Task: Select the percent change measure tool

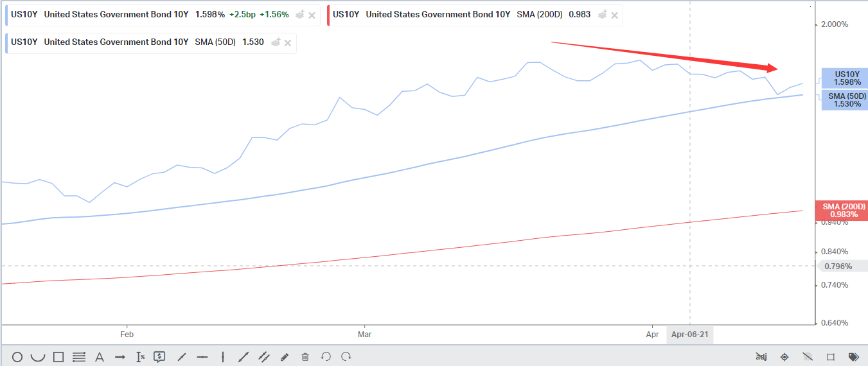Action: pyautogui.click(x=140, y=357)
